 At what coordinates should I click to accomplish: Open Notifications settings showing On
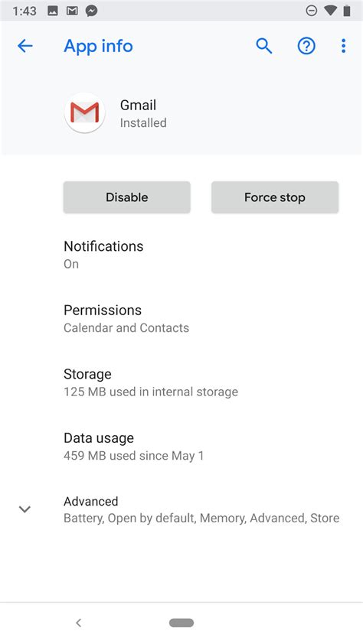click(x=181, y=255)
